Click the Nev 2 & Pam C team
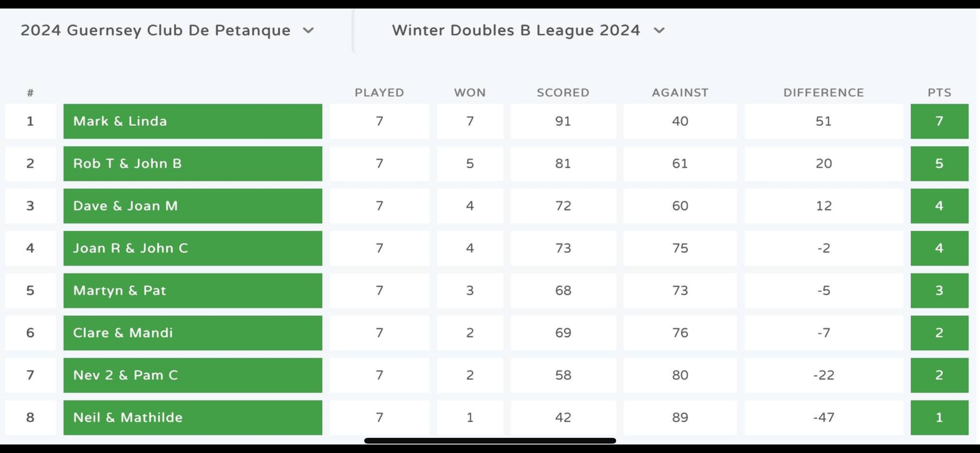 point(193,375)
